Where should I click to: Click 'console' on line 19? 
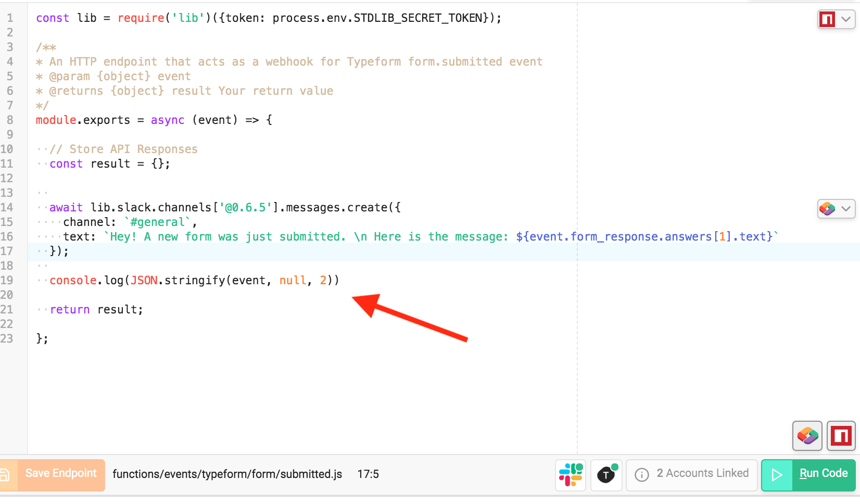click(73, 280)
